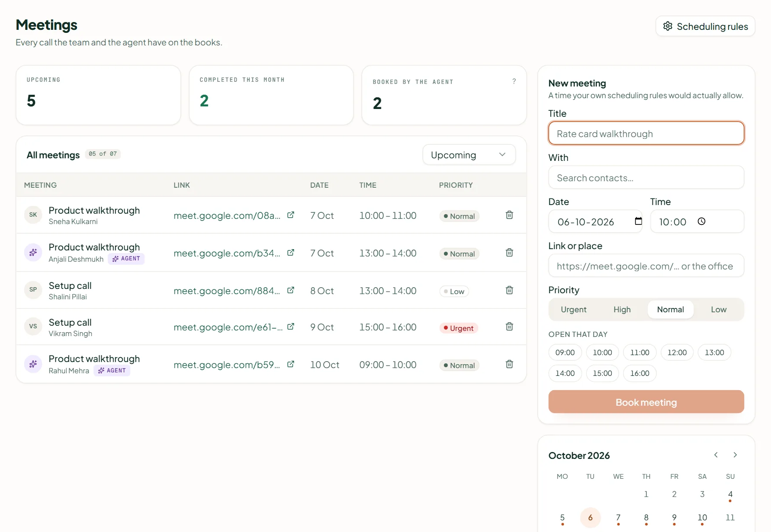
Task: Click the trash icon for Shalini Pillai's setup call
Action: click(509, 290)
